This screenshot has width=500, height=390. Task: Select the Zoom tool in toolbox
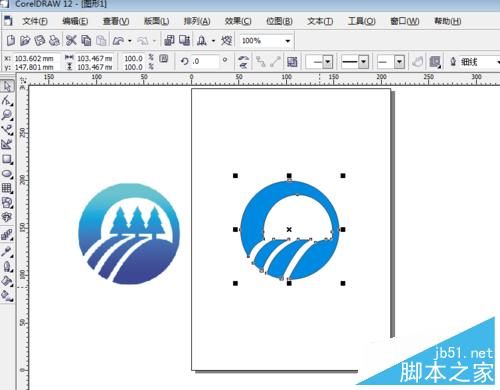pos(7,115)
